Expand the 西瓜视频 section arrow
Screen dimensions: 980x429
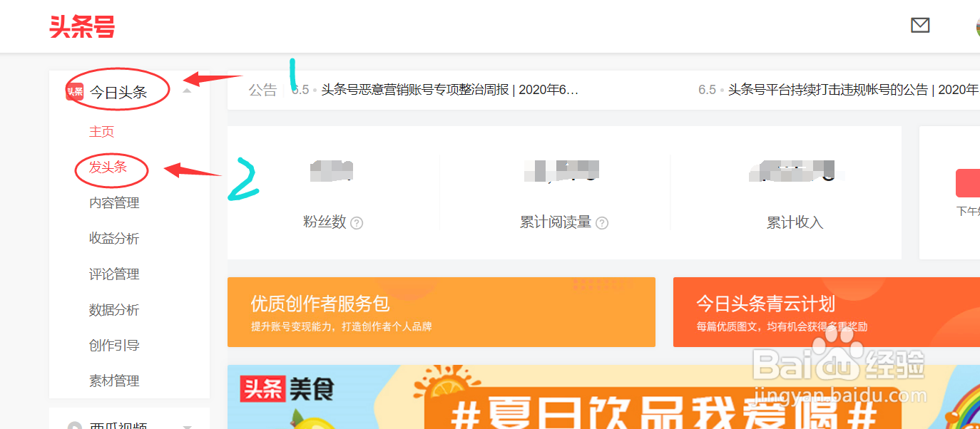coord(187,426)
